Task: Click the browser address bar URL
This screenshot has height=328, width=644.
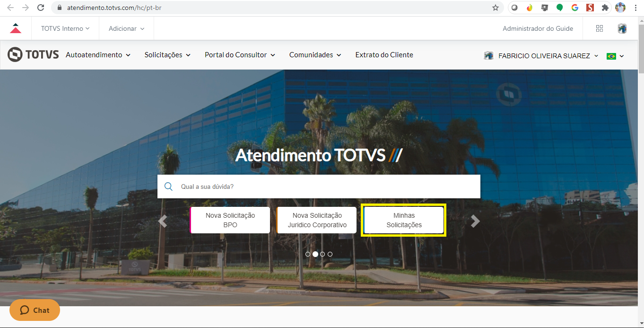Action: pyautogui.click(x=114, y=8)
